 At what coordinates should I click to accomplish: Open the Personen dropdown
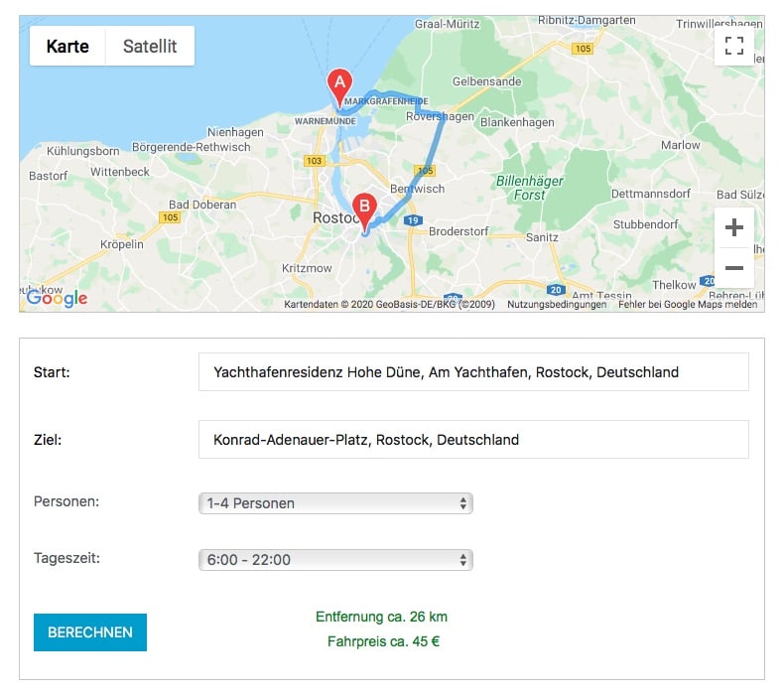click(x=335, y=503)
